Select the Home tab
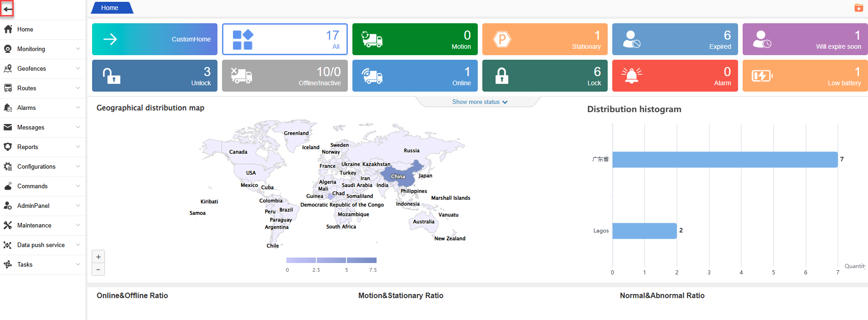Screen dimensions: 868x320 coord(110,8)
